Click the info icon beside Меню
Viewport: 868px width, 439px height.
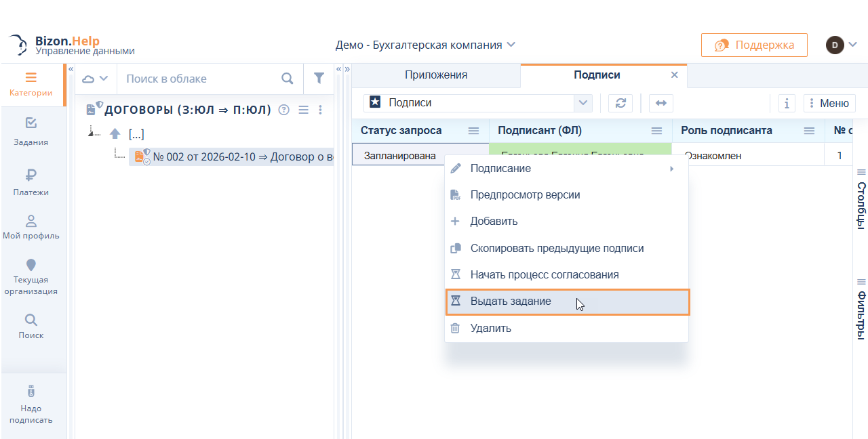pyautogui.click(x=786, y=103)
